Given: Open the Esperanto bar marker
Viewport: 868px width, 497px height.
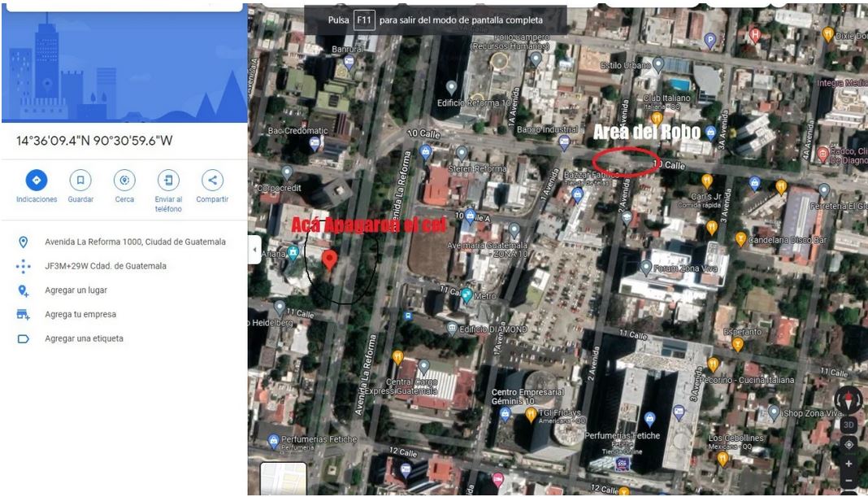Looking at the screenshot, I should click(x=737, y=345).
